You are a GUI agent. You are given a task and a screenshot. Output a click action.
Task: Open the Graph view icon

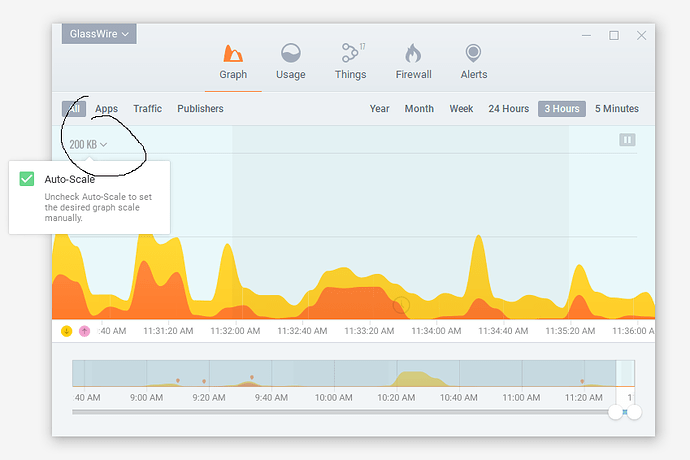(233, 54)
